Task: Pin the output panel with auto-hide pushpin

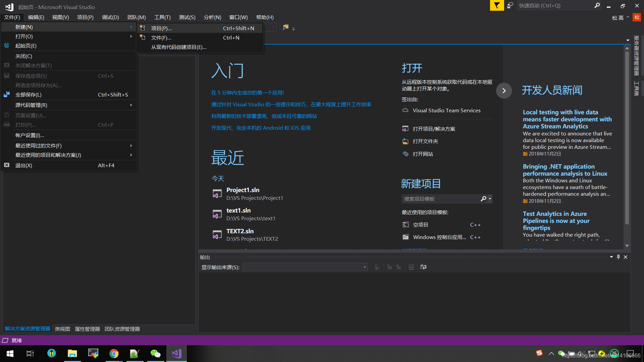Action: coord(618,257)
